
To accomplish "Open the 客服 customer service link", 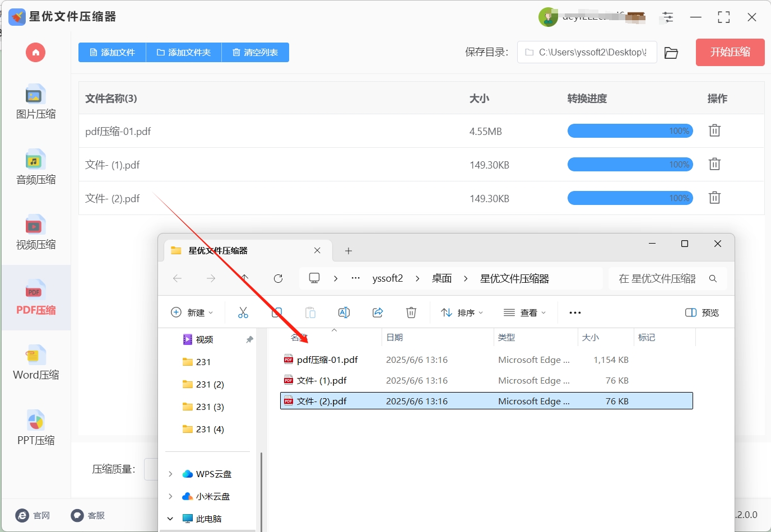I will click(88, 515).
